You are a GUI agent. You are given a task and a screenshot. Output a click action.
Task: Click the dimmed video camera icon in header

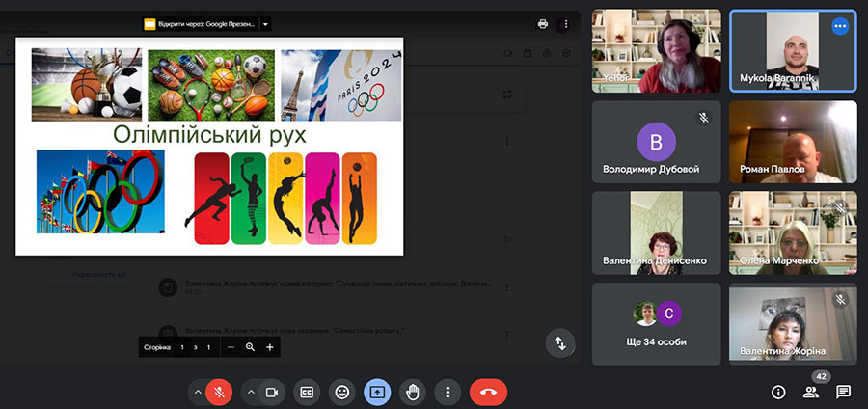click(507, 53)
